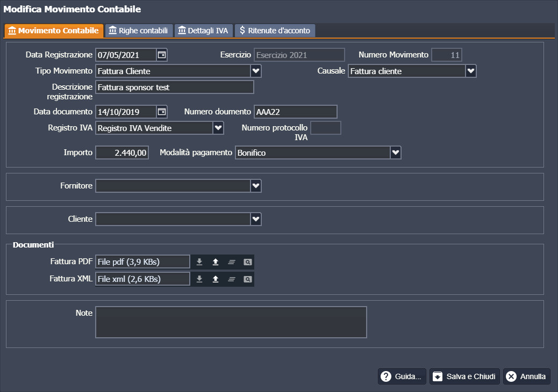Open the Registro IVA dropdown list
This screenshot has width=558, height=392.
(x=218, y=128)
